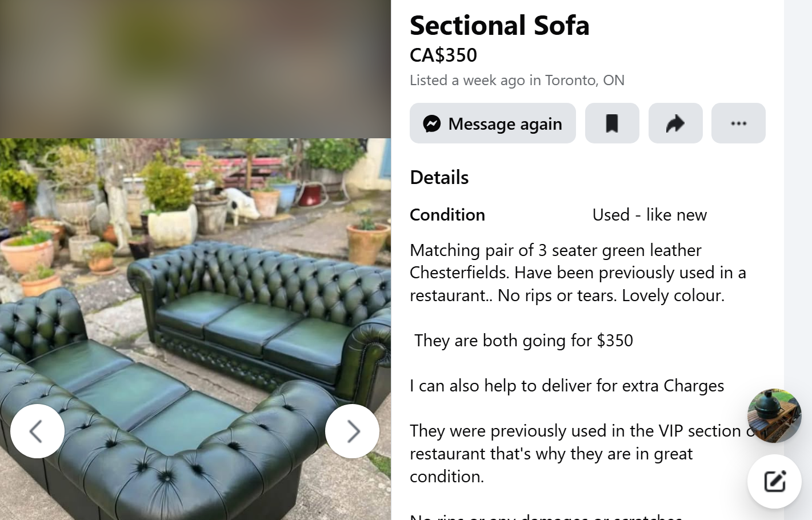Click the CA$350 price text
The image size is (812, 520).
pos(443,55)
